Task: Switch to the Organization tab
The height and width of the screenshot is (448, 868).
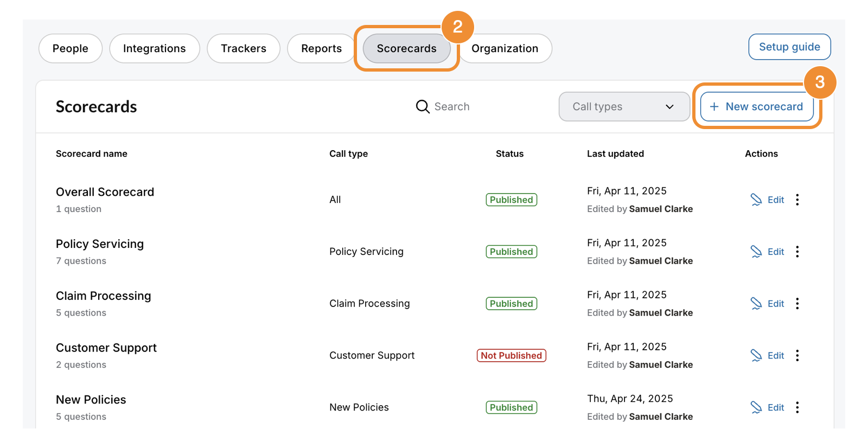Action: click(x=505, y=49)
